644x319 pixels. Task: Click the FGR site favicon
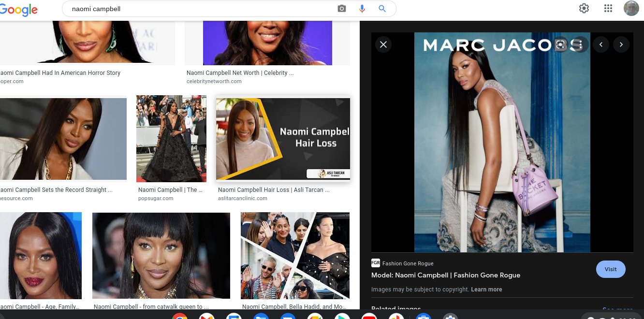[375, 263]
